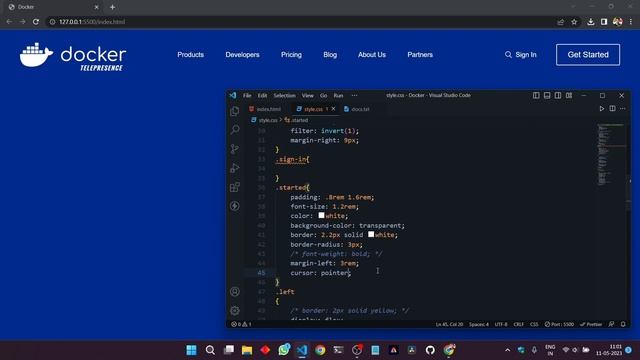Click the Developers nav link
Screen dimensions: 640x360
[242, 55]
